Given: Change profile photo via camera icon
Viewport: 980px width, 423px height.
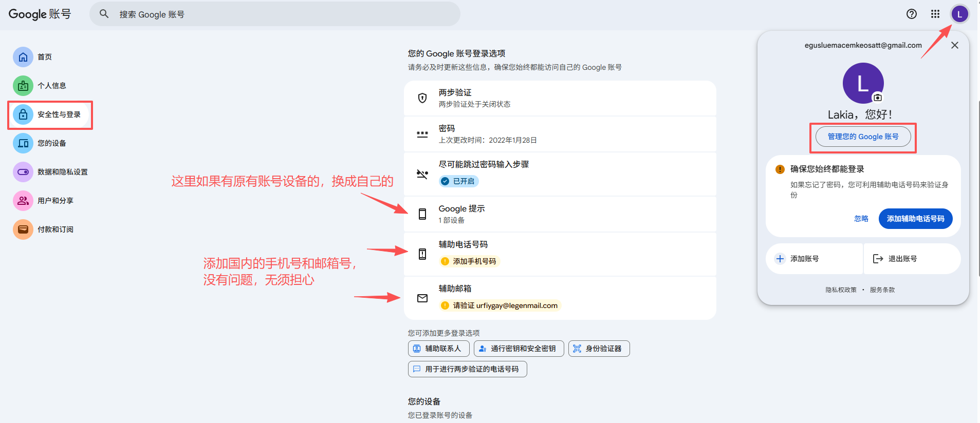Looking at the screenshot, I should pos(878,98).
